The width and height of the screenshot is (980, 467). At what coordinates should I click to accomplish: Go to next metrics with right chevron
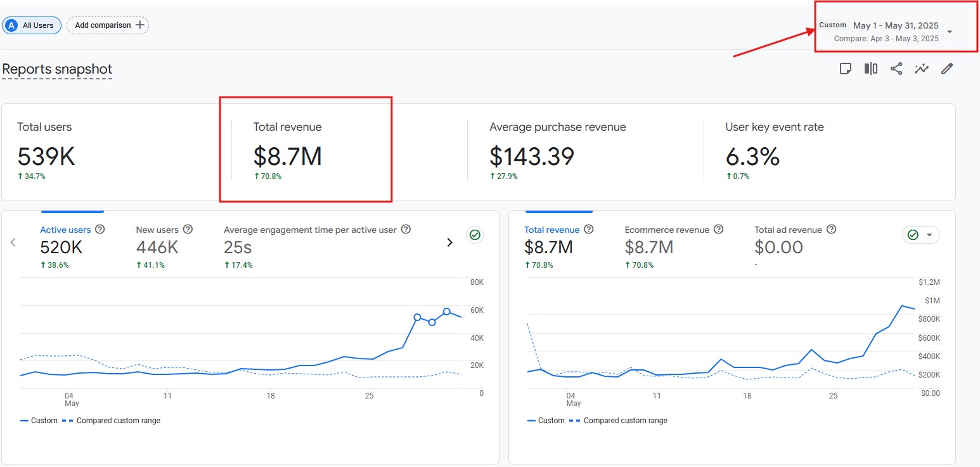click(x=449, y=242)
